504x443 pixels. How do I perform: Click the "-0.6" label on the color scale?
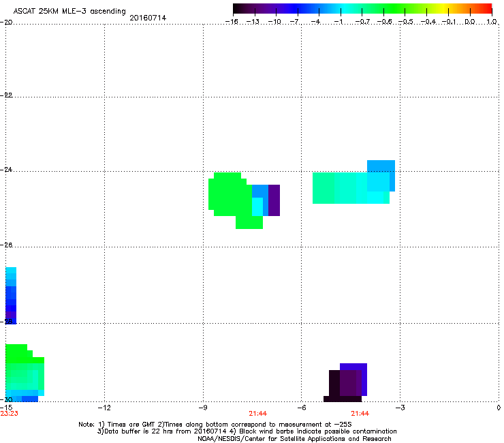pos(384,22)
